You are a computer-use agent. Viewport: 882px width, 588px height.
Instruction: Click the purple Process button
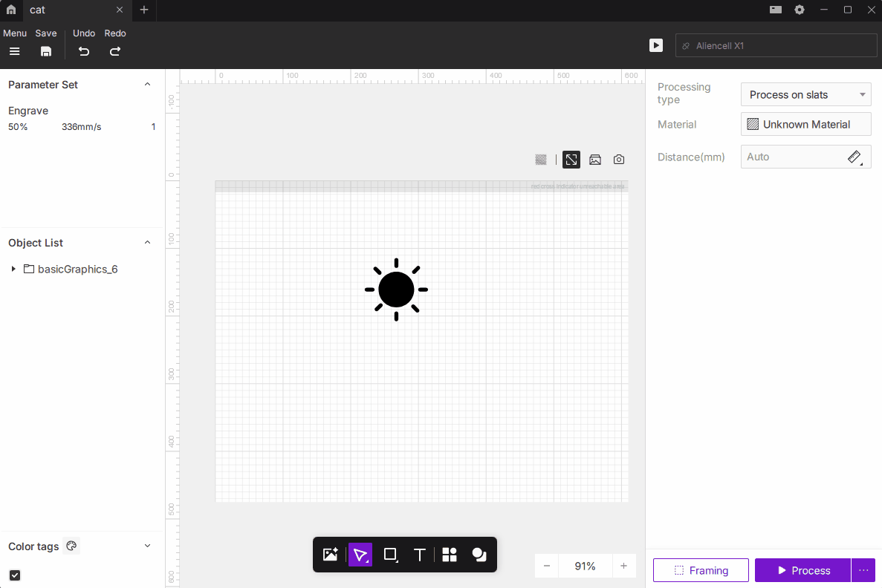point(802,570)
